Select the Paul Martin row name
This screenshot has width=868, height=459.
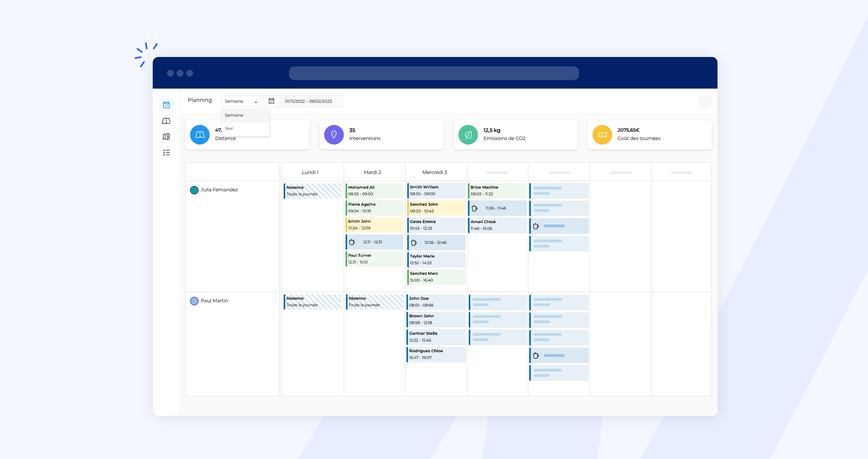click(x=215, y=301)
